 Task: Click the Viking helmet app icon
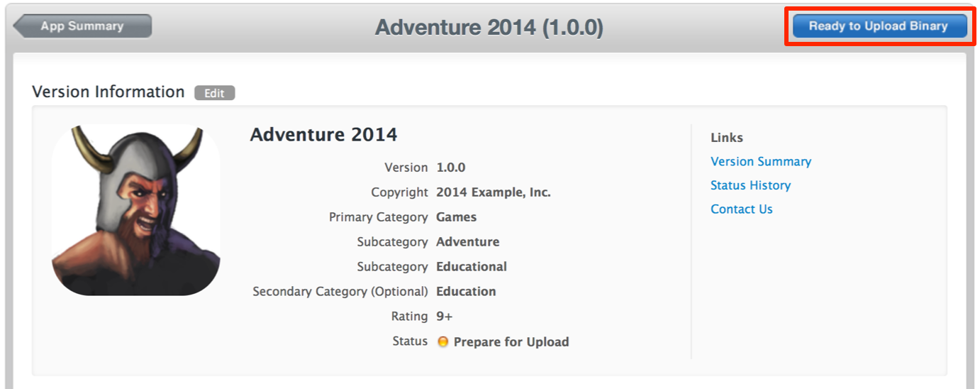point(136,210)
